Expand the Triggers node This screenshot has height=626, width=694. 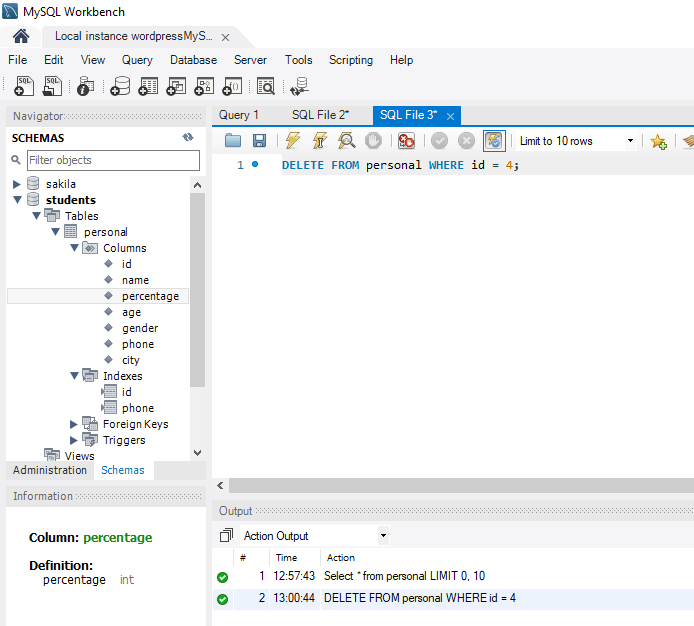click(x=74, y=440)
